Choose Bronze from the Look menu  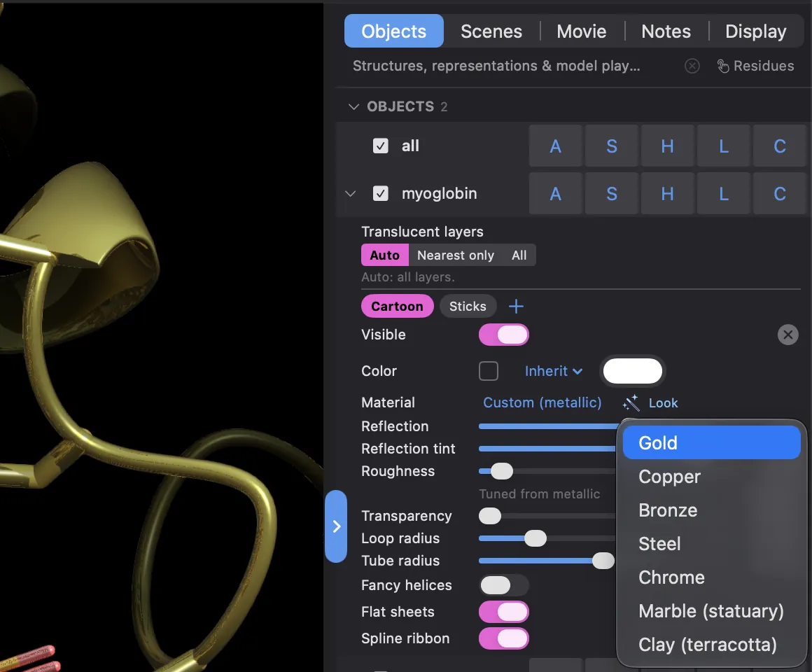click(711, 510)
